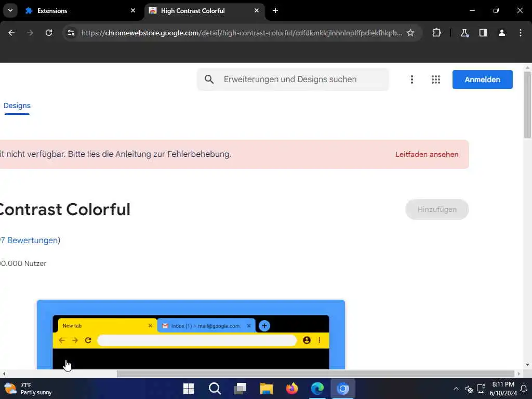
Task: Show hidden system tray icons
Action: [x=456, y=389]
